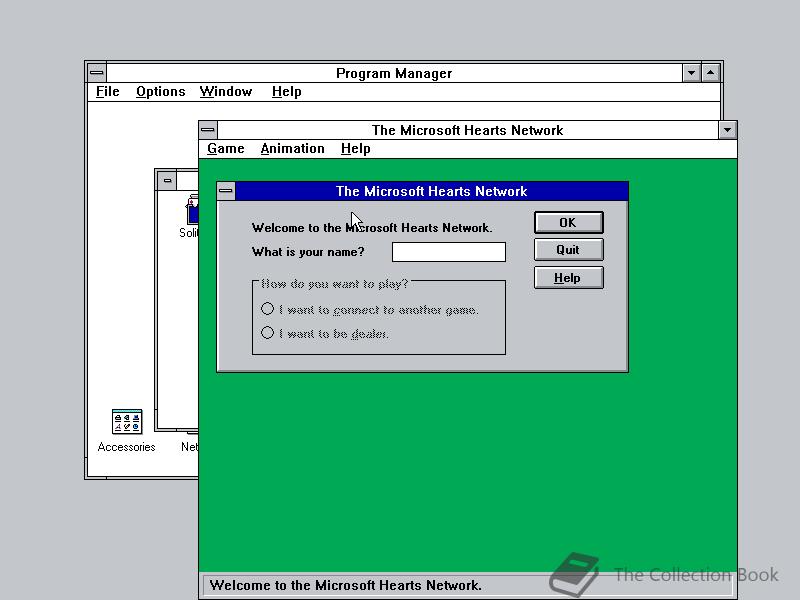Image resolution: width=800 pixels, height=600 pixels.
Task: Click the Program Manager title bar
Action: click(394, 73)
